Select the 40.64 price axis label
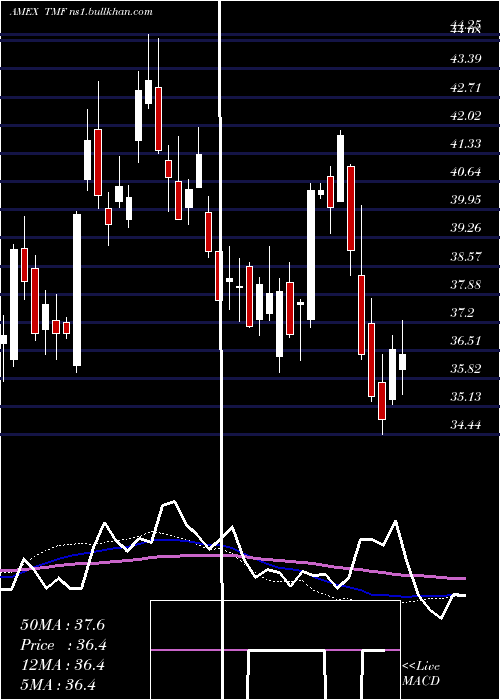Viewport: 500px width, 700px height. pyautogui.click(x=466, y=171)
